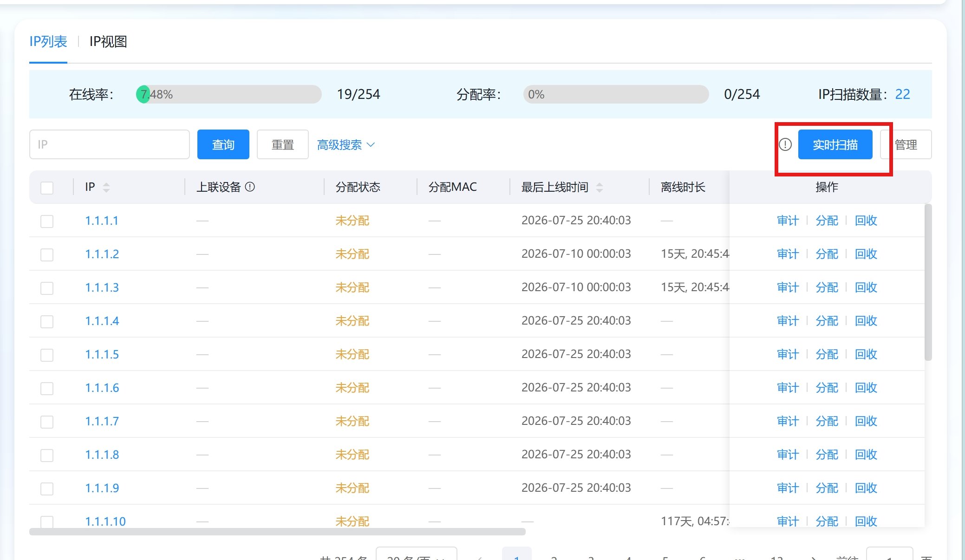Open IP address 1.1.1.10
Screen dimensions: 965x560
tap(105, 521)
